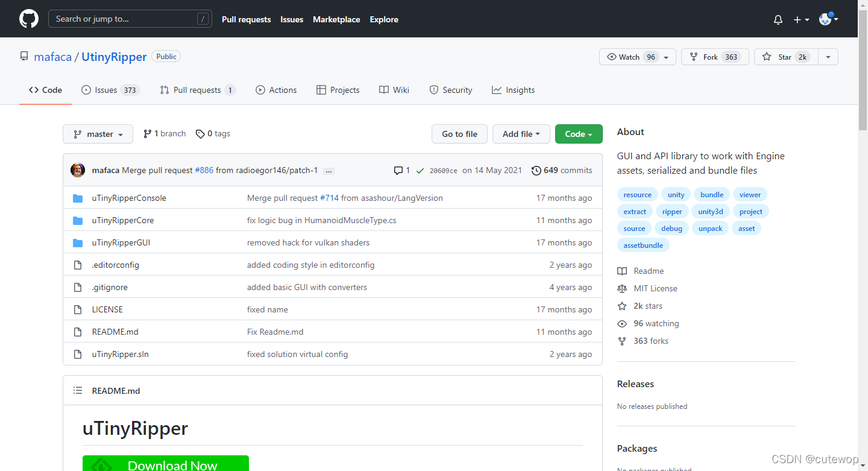Open commit 'fix logic bug in HumanoidMuscleType.cs'

pyautogui.click(x=322, y=220)
